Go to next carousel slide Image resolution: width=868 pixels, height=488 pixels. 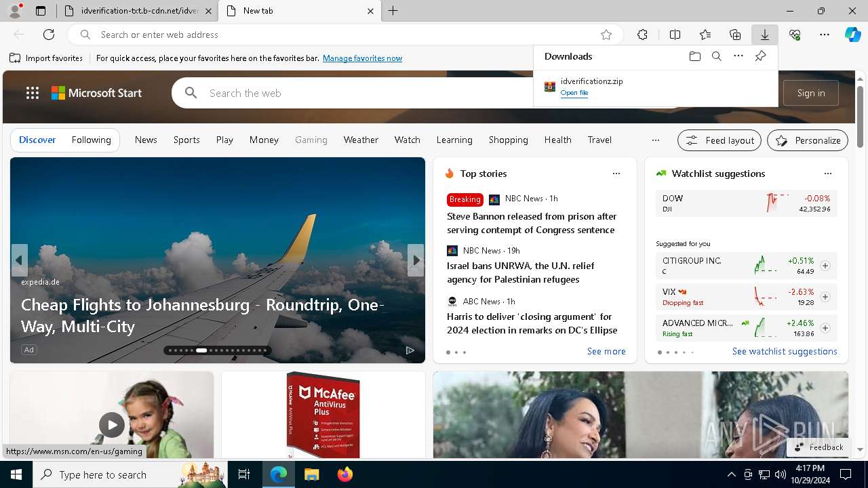[416, 260]
